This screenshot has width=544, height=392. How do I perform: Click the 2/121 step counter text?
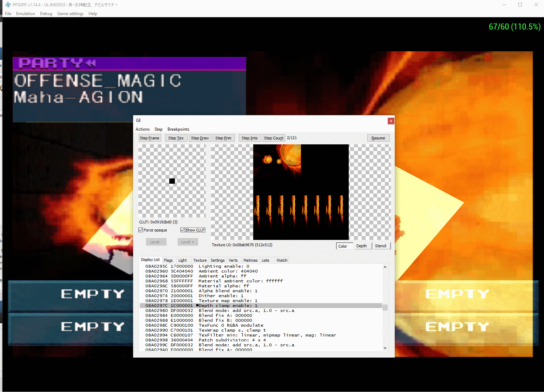pyautogui.click(x=292, y=138)
